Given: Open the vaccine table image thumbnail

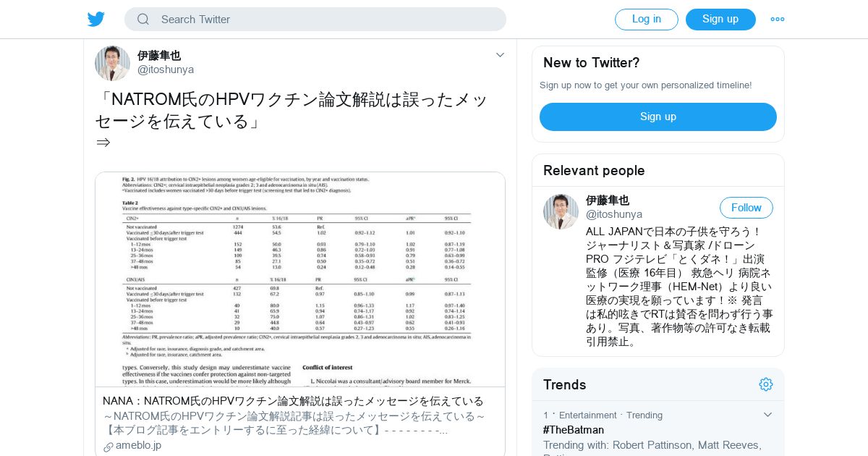Looking at the screenshot, I should click(300, 279).
